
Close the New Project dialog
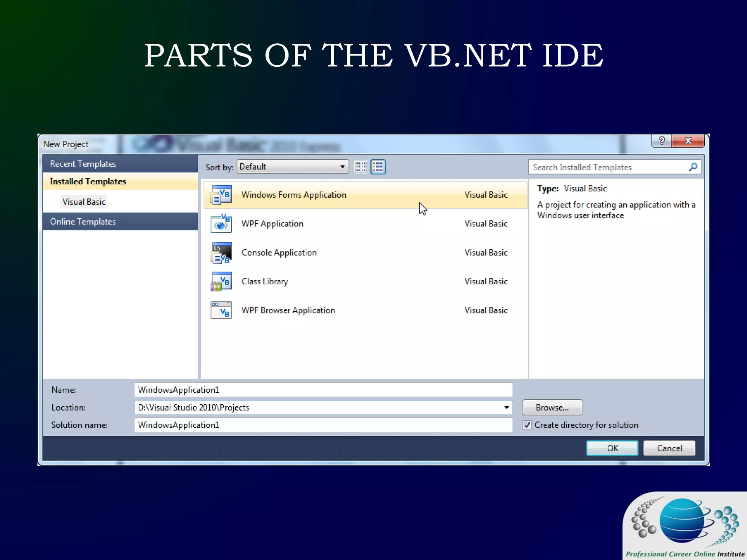(x=688, y=141)
